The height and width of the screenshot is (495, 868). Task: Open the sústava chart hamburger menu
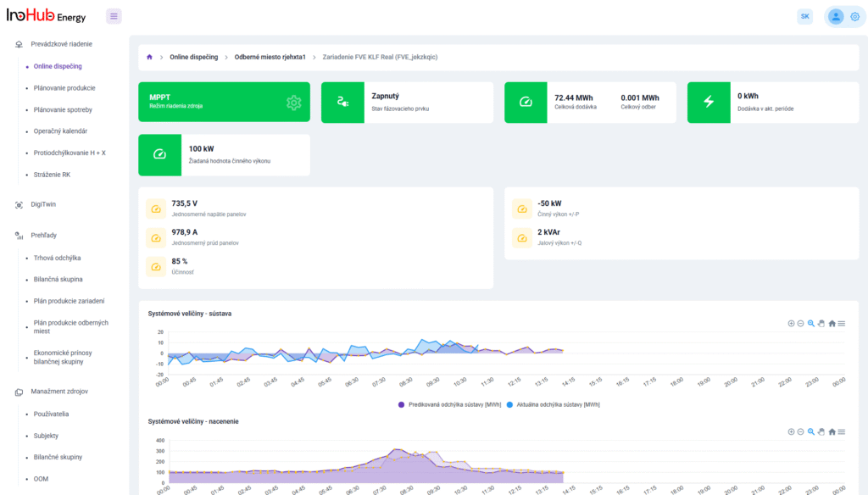pos(842,324)
